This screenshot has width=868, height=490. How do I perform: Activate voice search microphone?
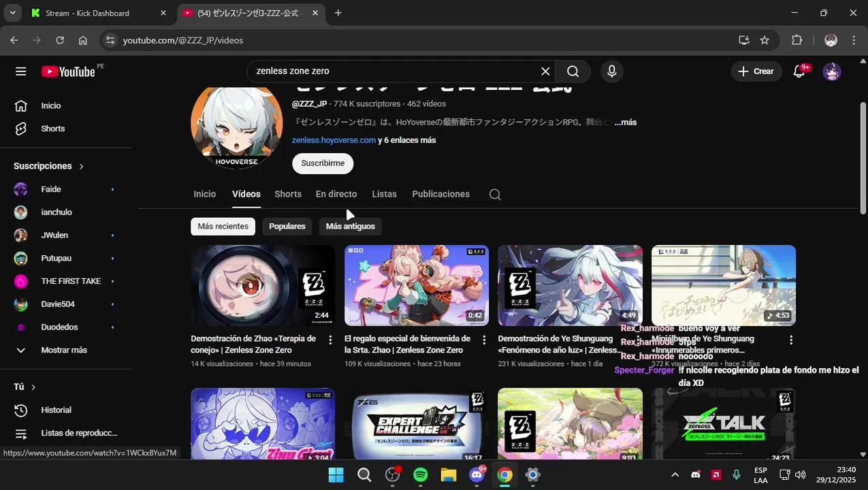tap(612, 71)
